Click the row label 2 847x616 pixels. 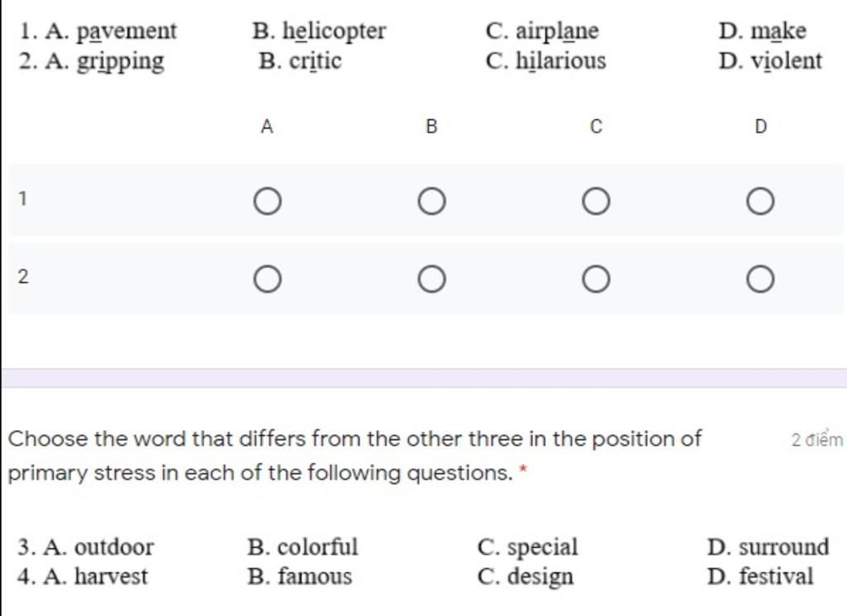point(22,276)
